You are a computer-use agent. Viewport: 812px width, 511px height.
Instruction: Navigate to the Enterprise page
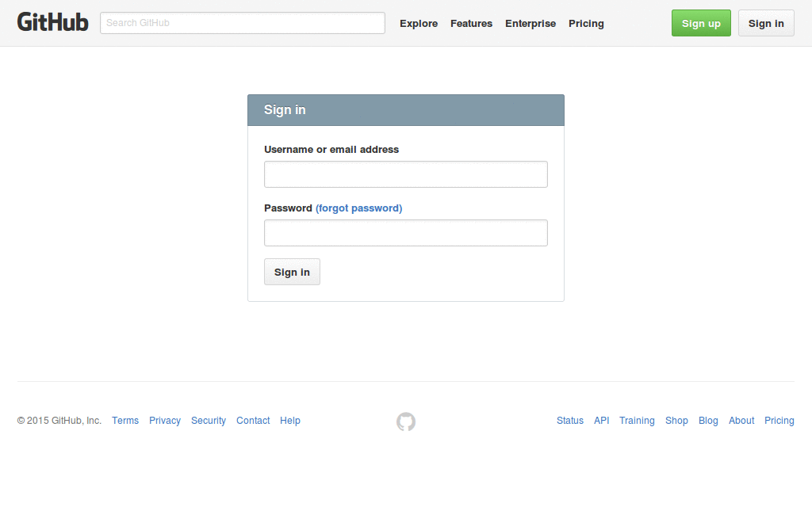(530, 23)
